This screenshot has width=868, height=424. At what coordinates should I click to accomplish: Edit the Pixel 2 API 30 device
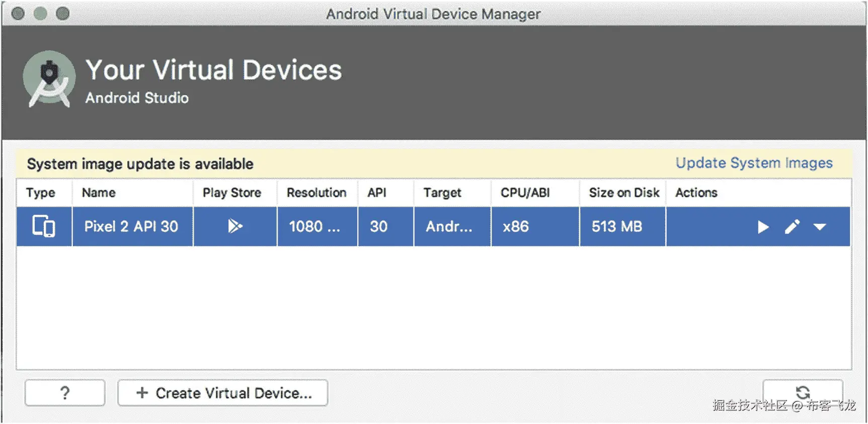[x=792, y=227]
